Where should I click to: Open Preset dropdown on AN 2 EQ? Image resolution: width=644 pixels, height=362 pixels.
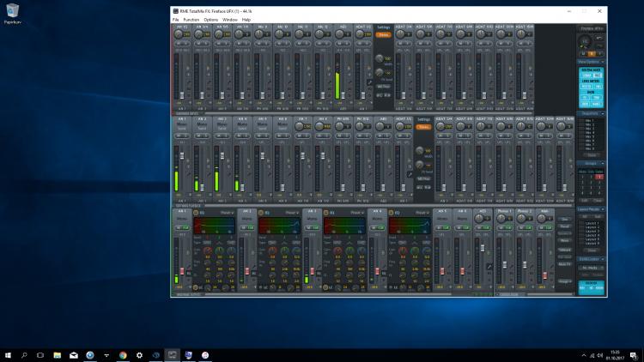(292, 213)
